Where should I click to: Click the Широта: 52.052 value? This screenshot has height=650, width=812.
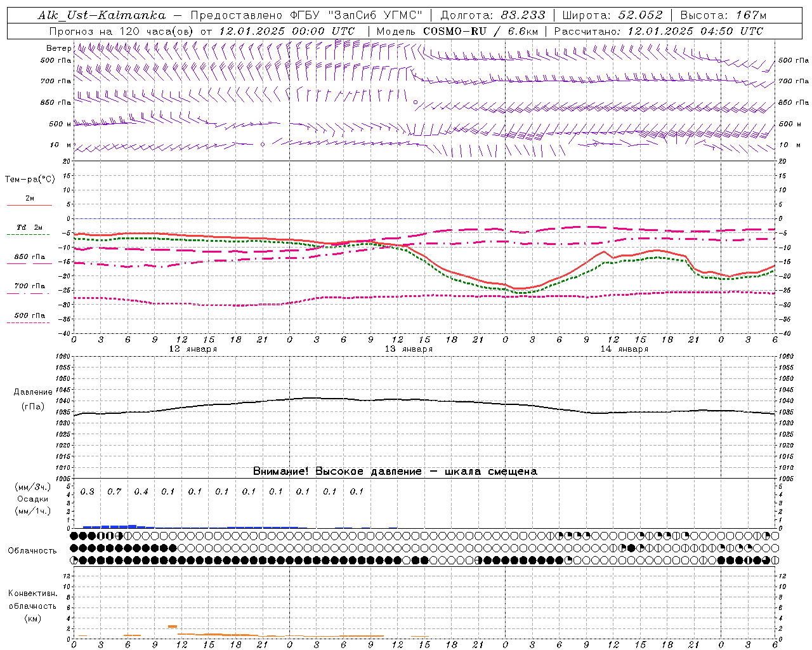(x=612, y=15)
